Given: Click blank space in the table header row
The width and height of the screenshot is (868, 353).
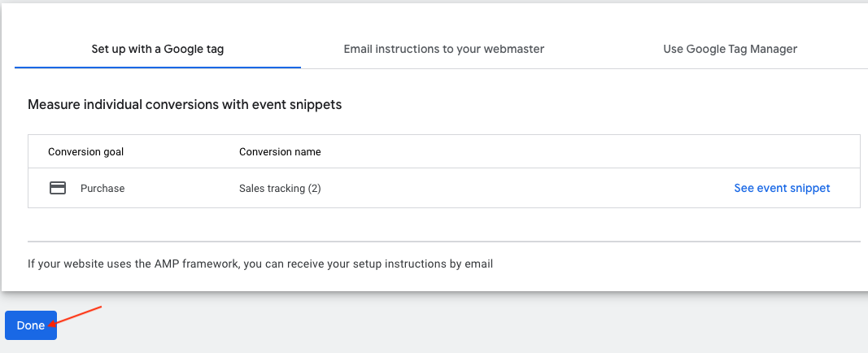Looking at the screenshot, I should pyautogui.click(x=553, y=151).
